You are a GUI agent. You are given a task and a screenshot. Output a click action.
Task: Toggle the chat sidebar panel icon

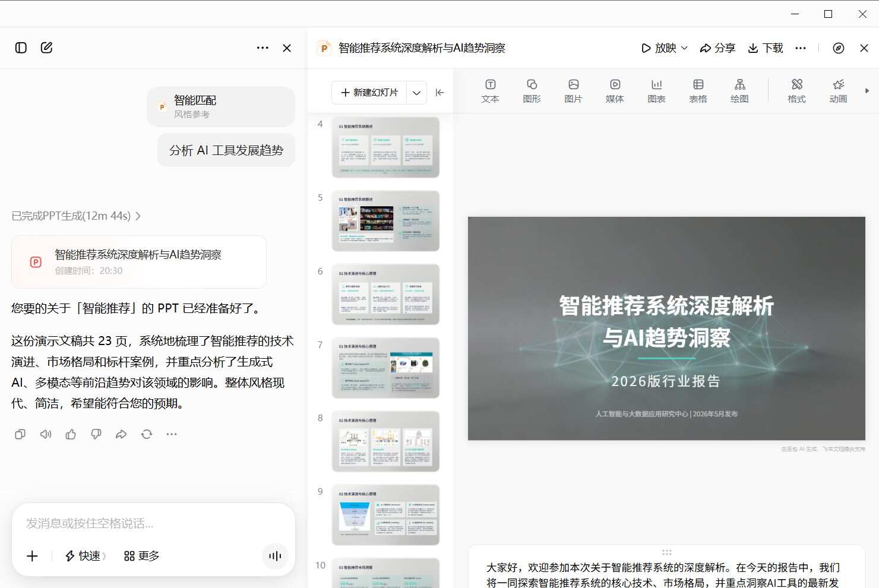coord(21,48)
